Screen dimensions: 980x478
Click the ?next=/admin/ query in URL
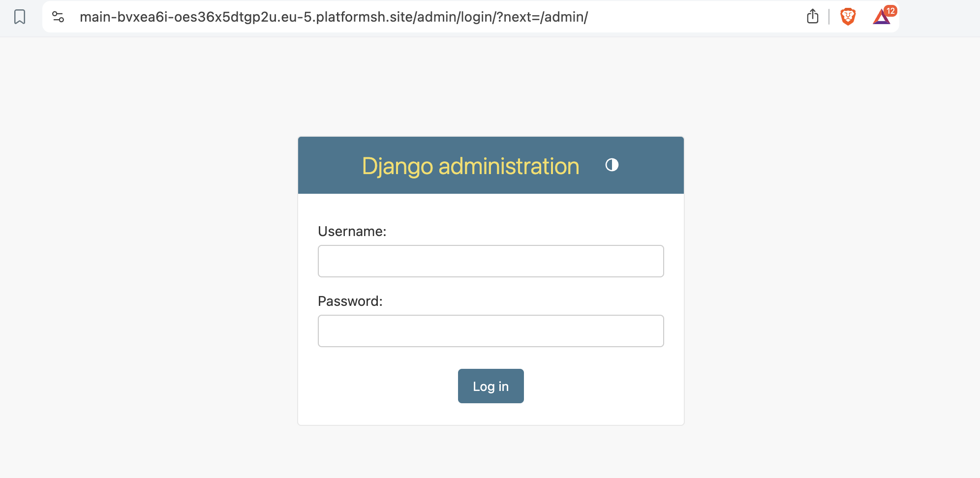click(542, 17)
